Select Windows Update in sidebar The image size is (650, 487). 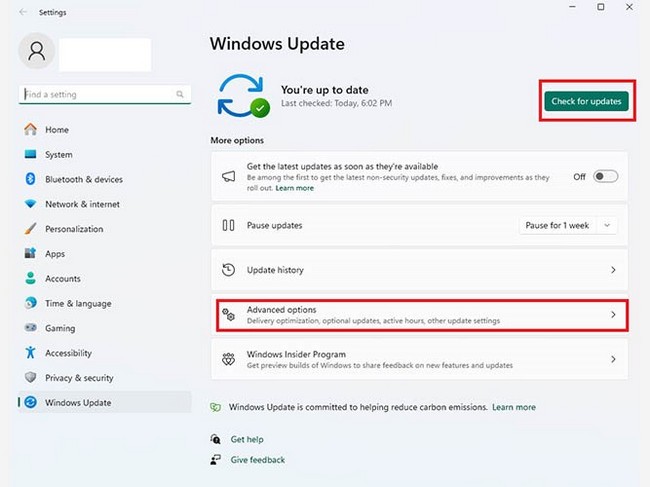(105, 402)
